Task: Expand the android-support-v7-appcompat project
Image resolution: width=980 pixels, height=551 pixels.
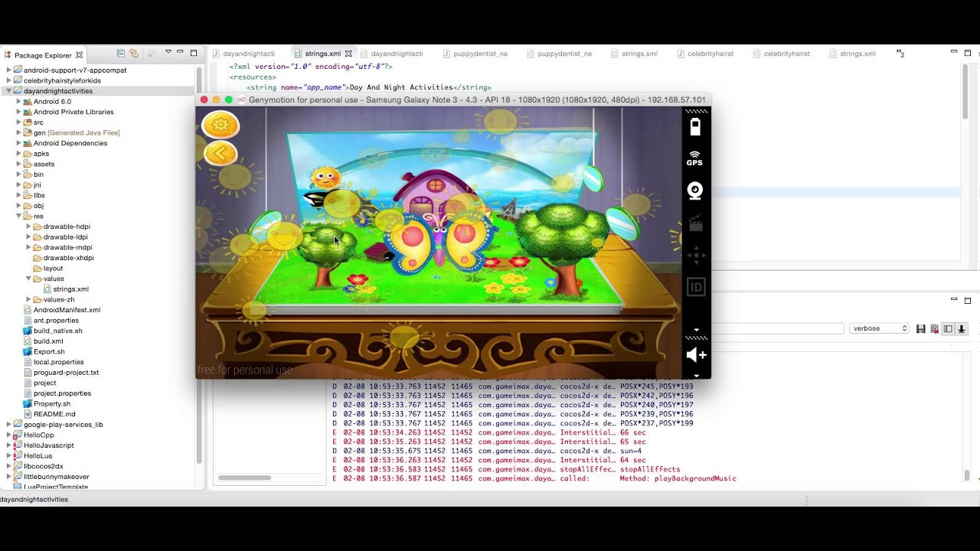Action: (x=9, y=70)
